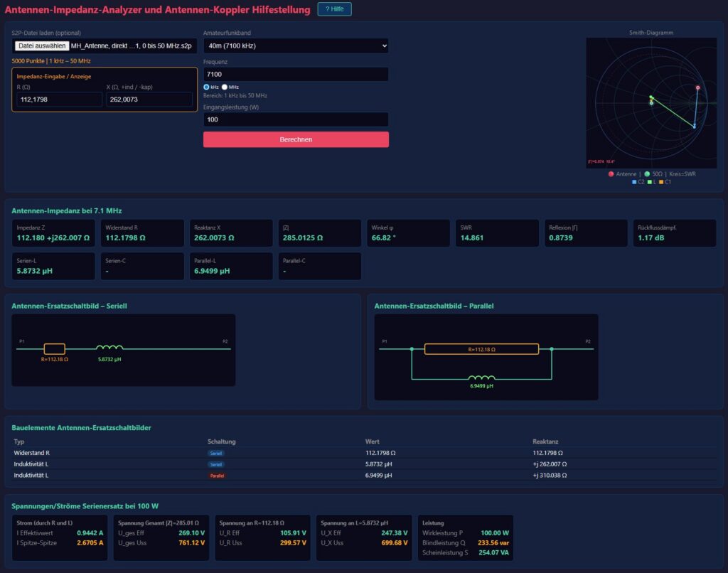The width and height of the screenshot is (728, 573).
Task: Click the resistor symbol in the serial circuit
Action: coord(54,349)
